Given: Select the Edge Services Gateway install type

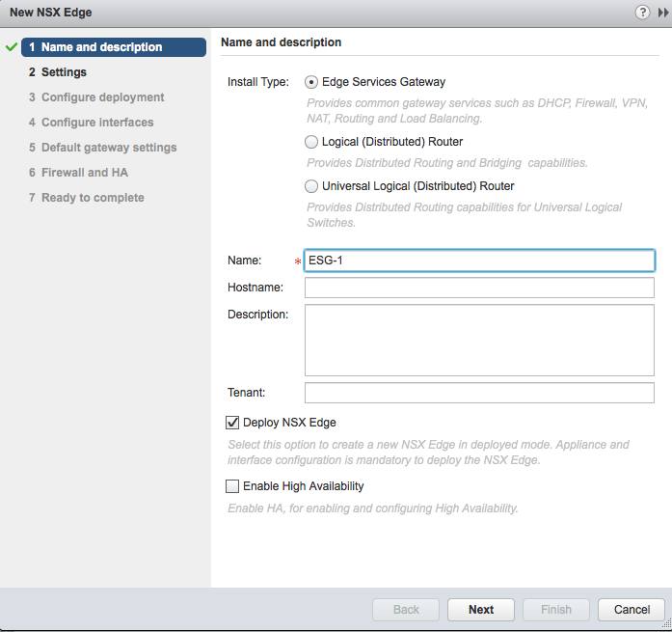Looking at the screenshot, I should 311,82.
